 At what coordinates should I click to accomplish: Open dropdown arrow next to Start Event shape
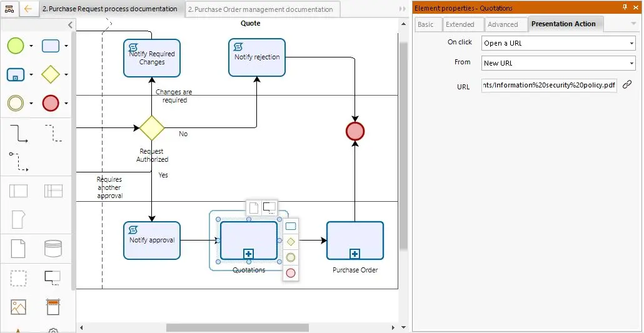coord(31,46)
